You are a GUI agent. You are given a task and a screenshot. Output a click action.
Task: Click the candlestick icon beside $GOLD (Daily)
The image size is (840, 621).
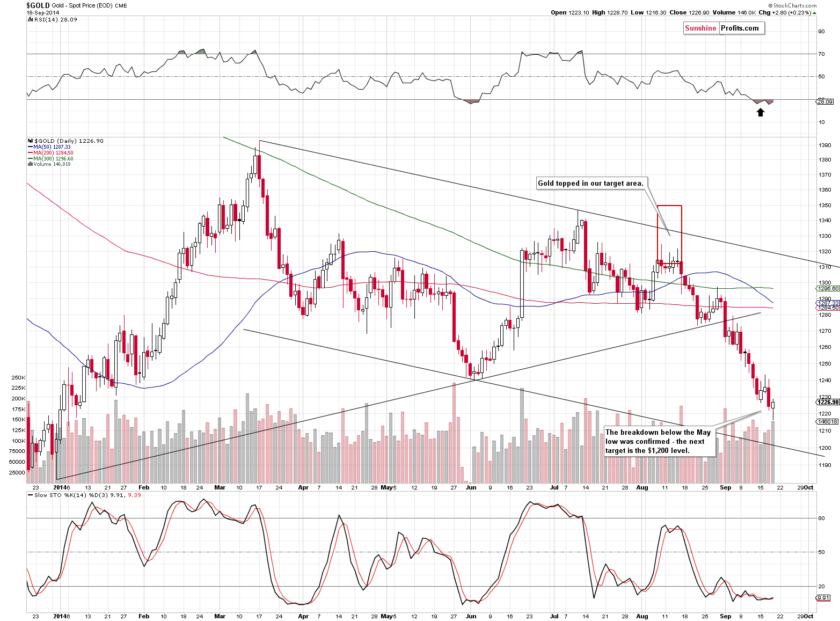point(30,141)
